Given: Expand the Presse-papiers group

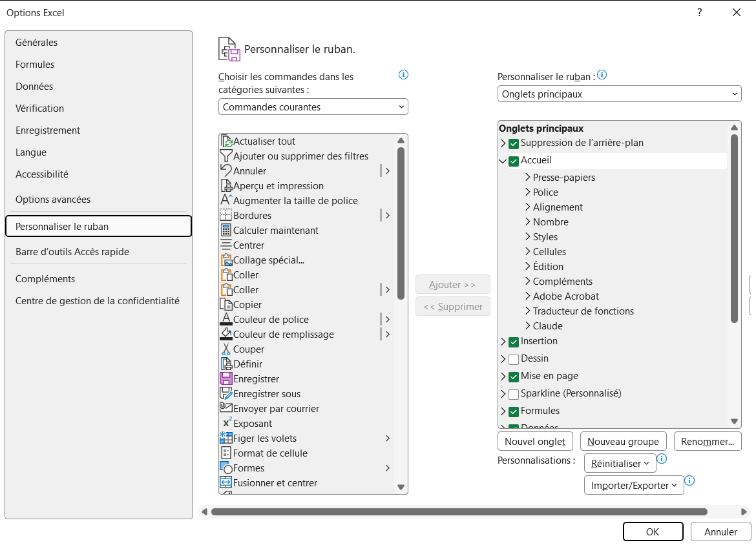Looking at the screenshot, I should click(x=527, y=177).
